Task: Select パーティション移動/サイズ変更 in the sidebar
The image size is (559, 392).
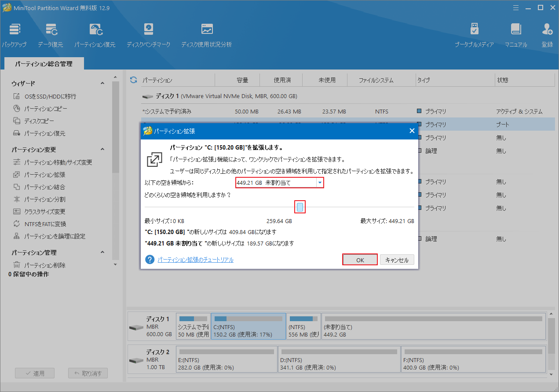Action: pyautogui.click(x=53, y=162)
